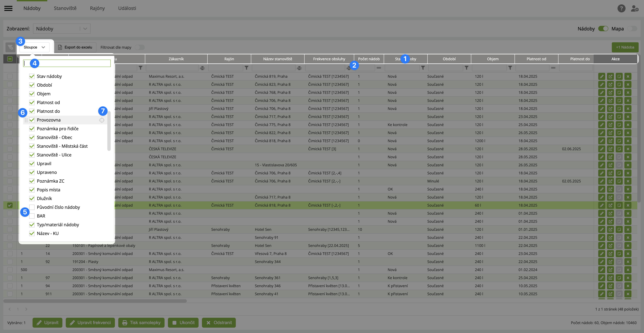Switch to the Události tab
This screenshot has width=644, height=333.
pos(127,8)
